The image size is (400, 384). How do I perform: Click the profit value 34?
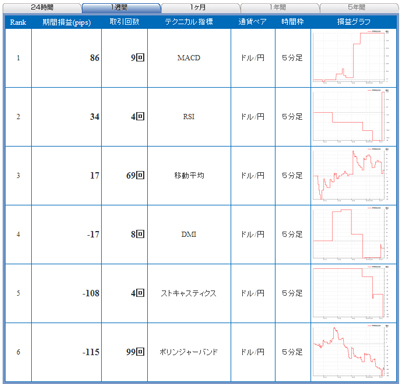tap(95, 117)
